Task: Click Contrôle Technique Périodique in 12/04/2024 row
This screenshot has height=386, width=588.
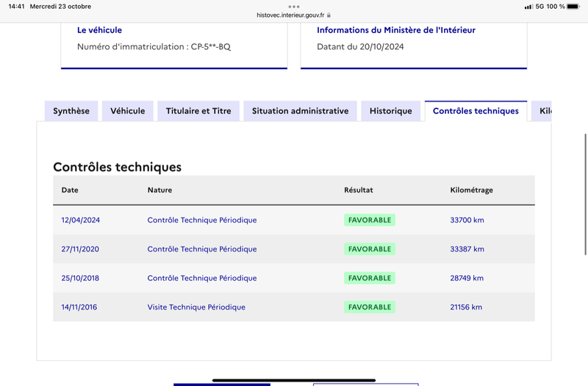Action: [x=202, y=220]
